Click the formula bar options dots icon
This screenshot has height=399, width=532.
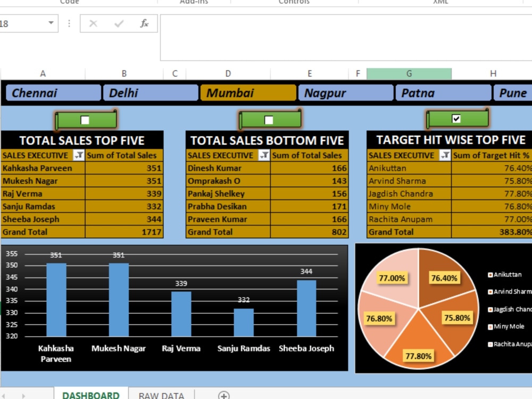(69, 23)
